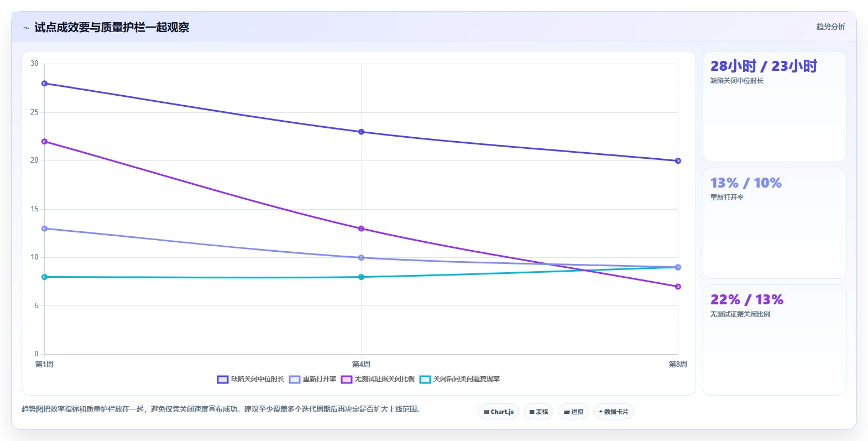Click the panel title 试点成效要与质量护栏一起观察
This screenshot has height=441, width=868.
112,27
